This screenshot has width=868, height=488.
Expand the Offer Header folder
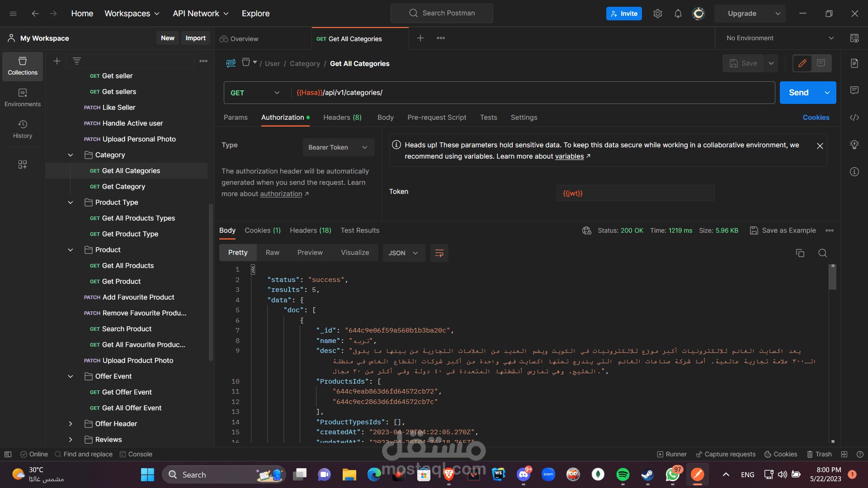(x=71, y=424)
